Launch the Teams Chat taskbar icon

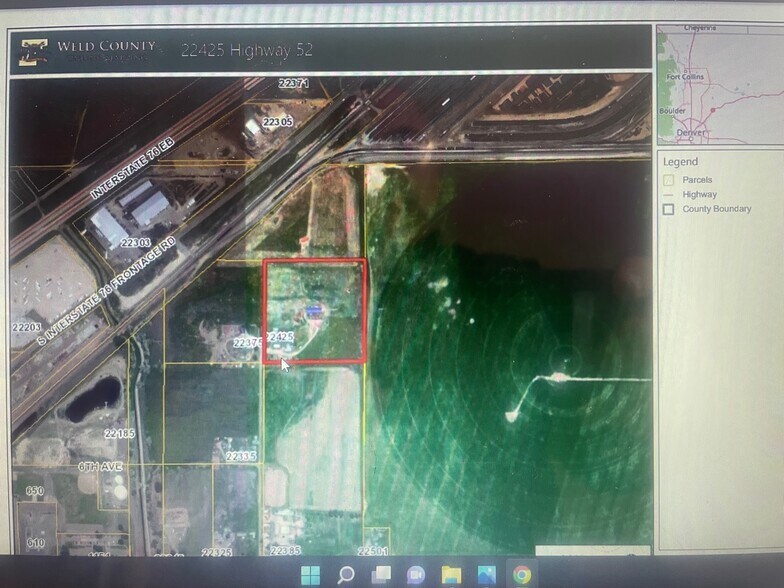point(416,574)
